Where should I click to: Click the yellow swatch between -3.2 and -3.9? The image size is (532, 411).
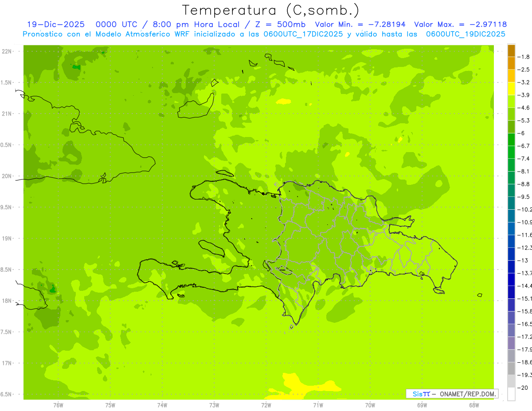click(511, 89)
